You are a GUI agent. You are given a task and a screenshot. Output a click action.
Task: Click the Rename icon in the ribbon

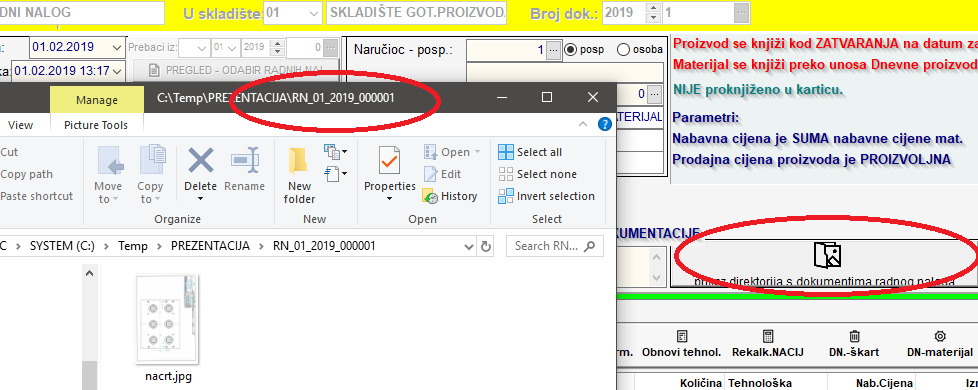tap(244, 160)
